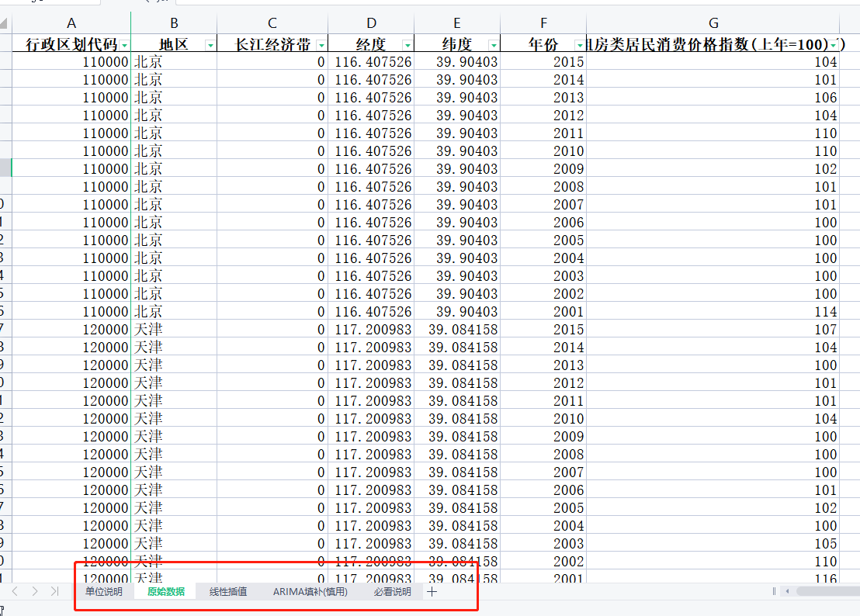Click longitude 116.407526 in the 北京 2014 row

pyautogui.click(x=371, y=79)
